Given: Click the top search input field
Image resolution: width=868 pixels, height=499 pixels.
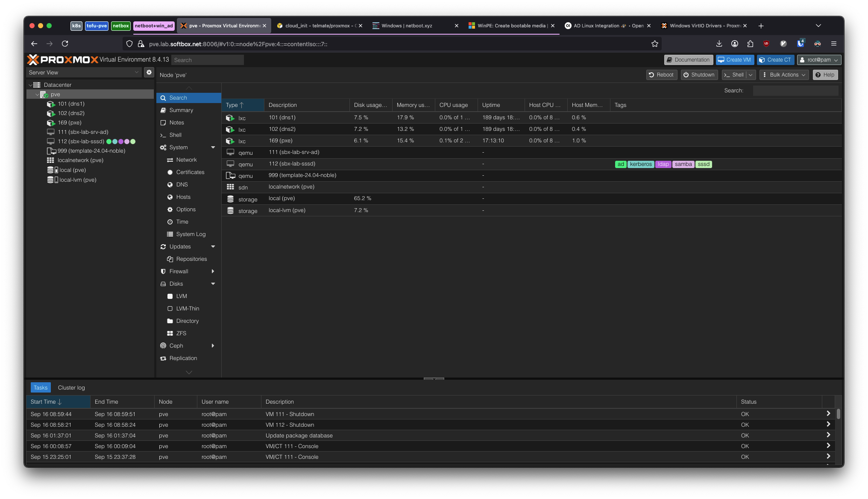Looking at the screenshot, I should (208, 59).
